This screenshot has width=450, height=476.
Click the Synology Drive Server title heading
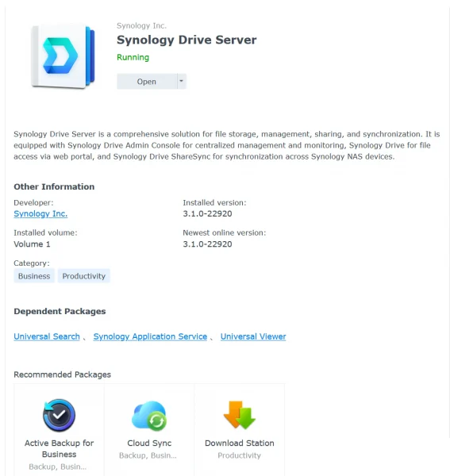click(x=187, y=40)
